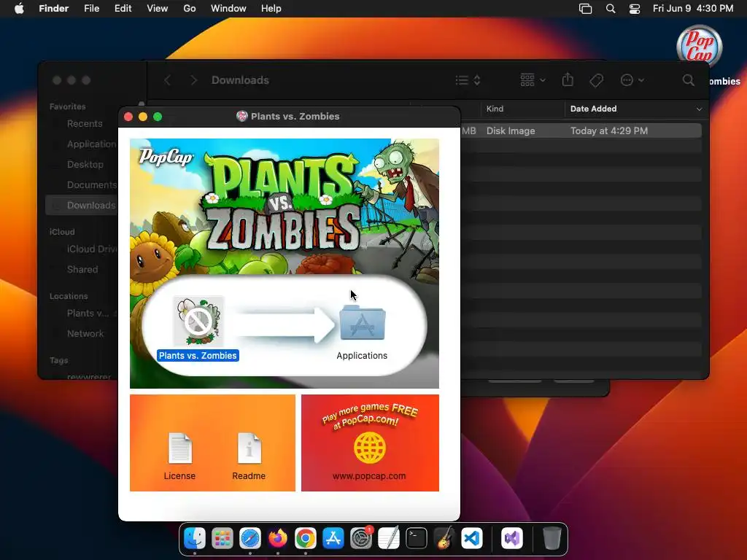Open System Settings from the Dock

(360, 539)
